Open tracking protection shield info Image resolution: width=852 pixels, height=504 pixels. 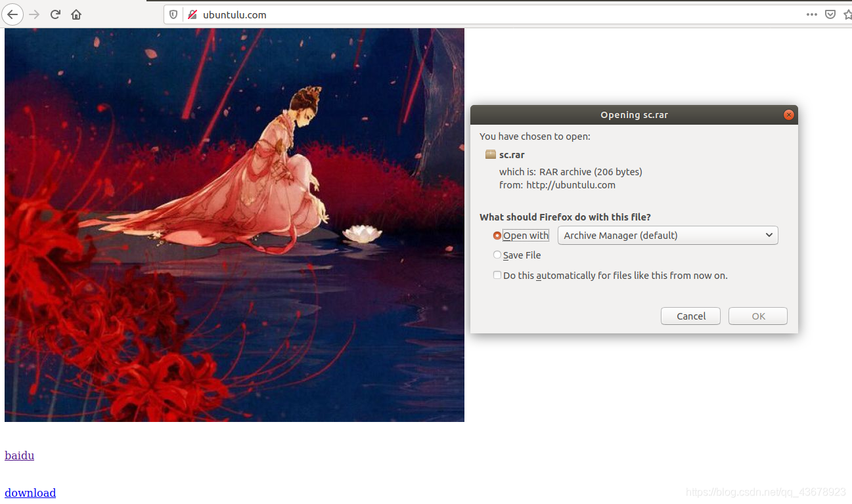point(173,14)
